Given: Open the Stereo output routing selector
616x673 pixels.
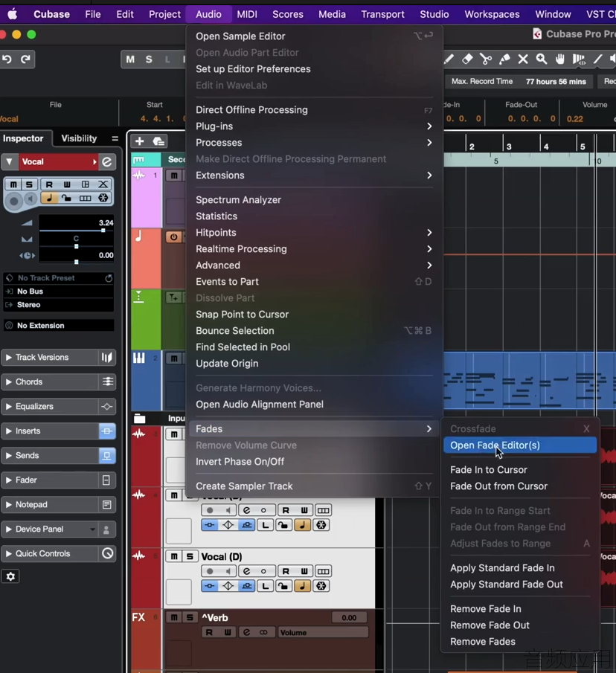Looking at the screenshot, I should (59, 305).
